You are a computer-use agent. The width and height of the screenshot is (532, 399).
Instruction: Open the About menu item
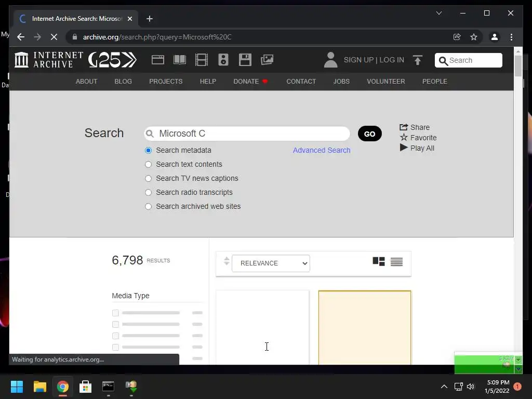click(x=87, y=82)
